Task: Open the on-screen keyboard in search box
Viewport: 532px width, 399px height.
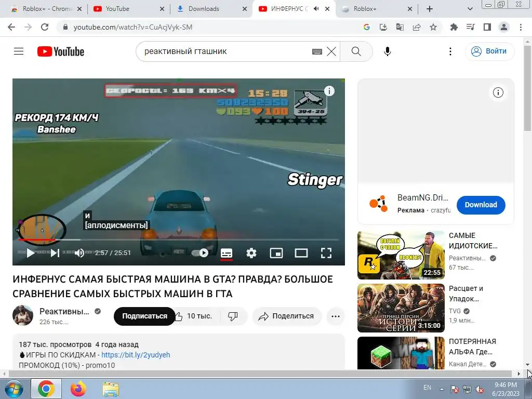Action: 317,51
